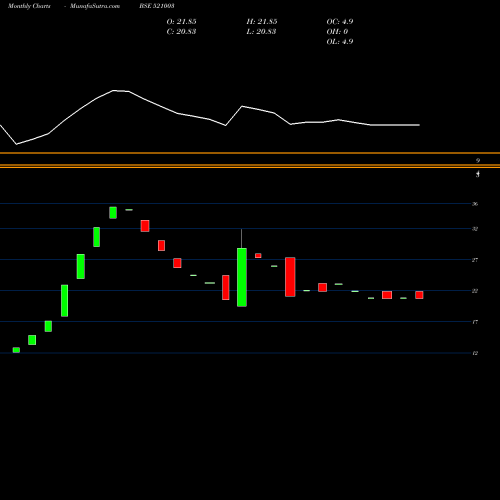Select the close value 'C: 20.83'
Screen dimensions: 500x500
pos(181,32)
